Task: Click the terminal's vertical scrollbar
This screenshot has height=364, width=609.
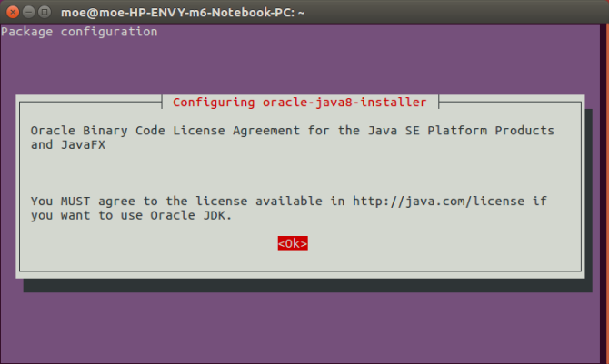Action: coord(604,193)
